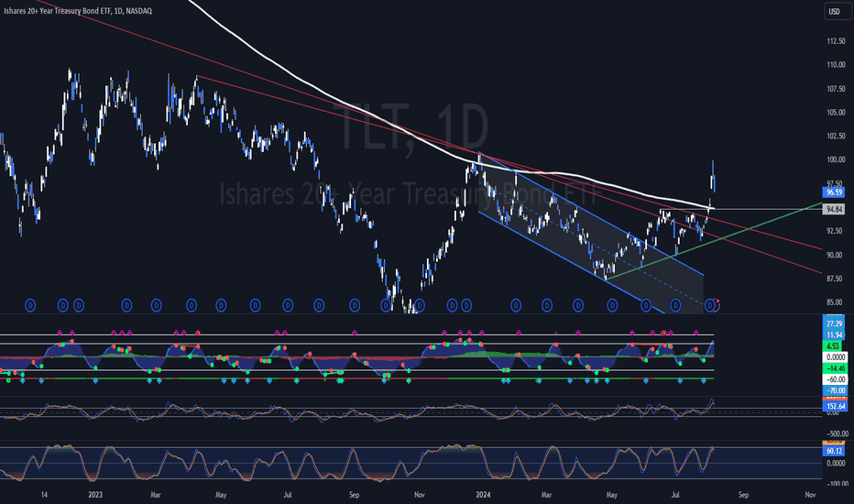Viewport: 854px width, 504px height.
Task: Open dividend marker above the Jul 2023 label
Action: coord(288,306)
